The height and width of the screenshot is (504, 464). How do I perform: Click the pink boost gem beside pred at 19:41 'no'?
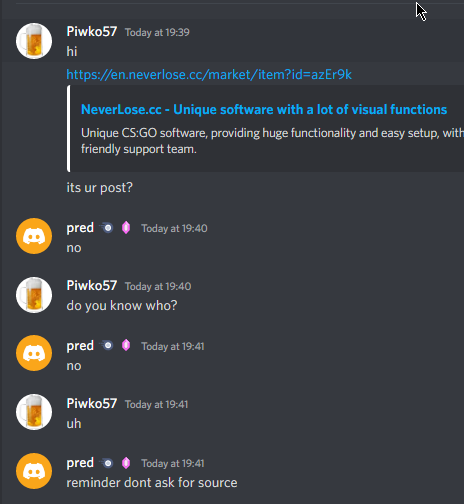click(126, 345)
